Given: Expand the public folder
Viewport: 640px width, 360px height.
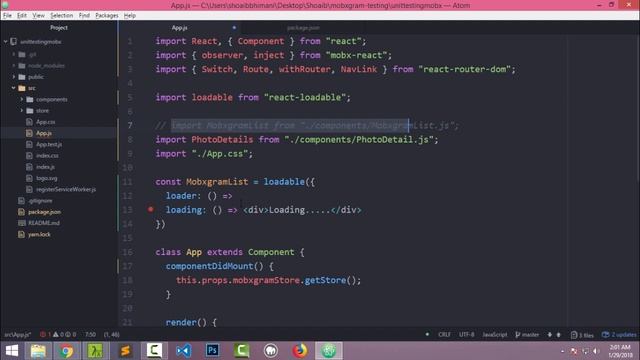Looking at the screenshot, I should pyautogui.click(x=14, y=77).
